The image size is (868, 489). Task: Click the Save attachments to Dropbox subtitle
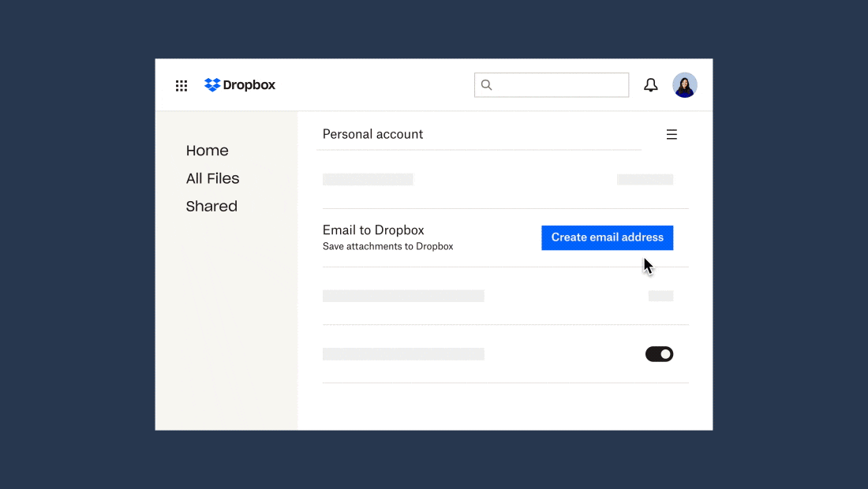[x=387, y=246]
